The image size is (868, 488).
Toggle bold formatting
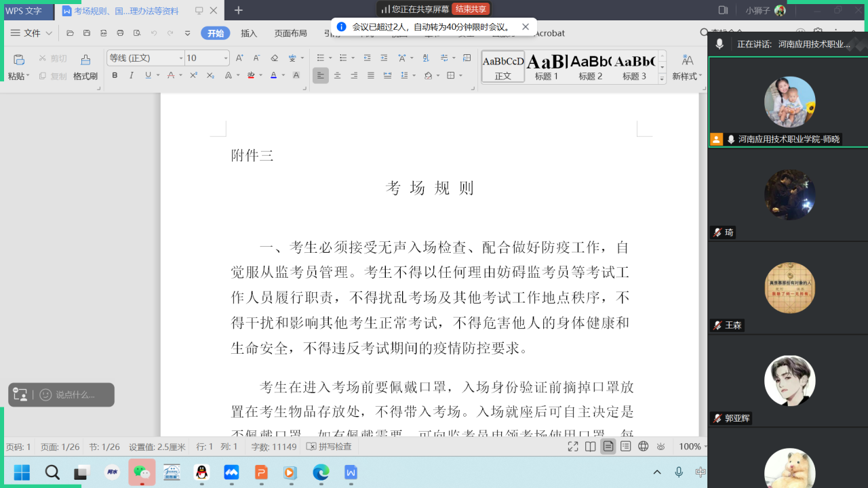coord(115,75)
